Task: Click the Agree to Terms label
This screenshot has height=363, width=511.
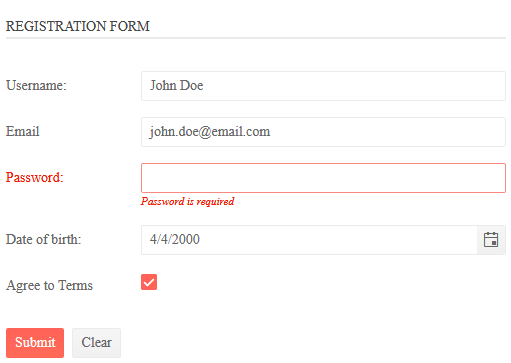Action: [x=49, y=286]
